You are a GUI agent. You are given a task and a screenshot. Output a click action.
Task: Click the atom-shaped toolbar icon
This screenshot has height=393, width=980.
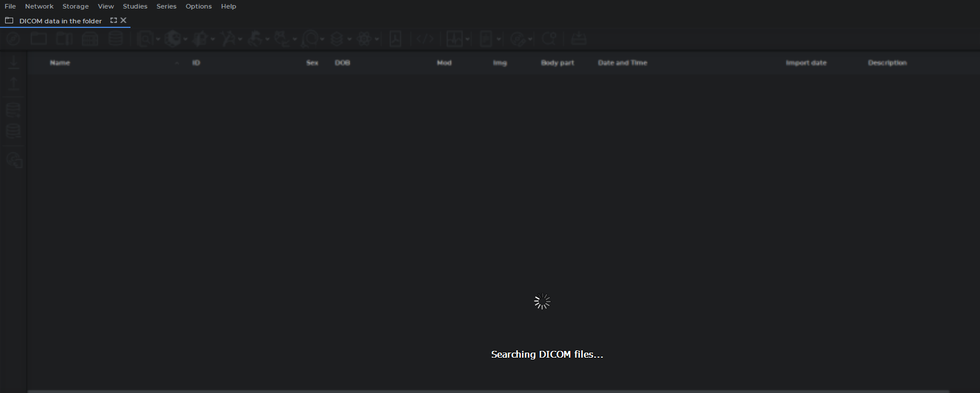point(364,39)
